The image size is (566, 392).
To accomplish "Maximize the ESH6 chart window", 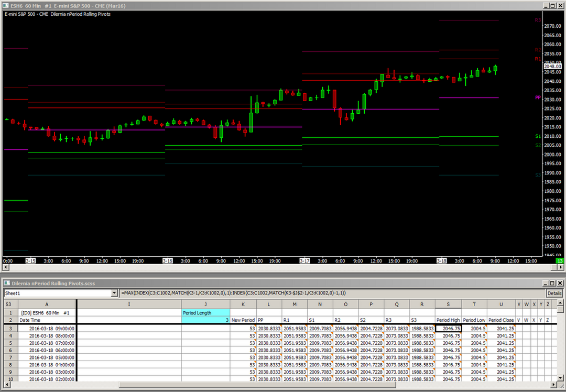I will click(x=553, y=5).
